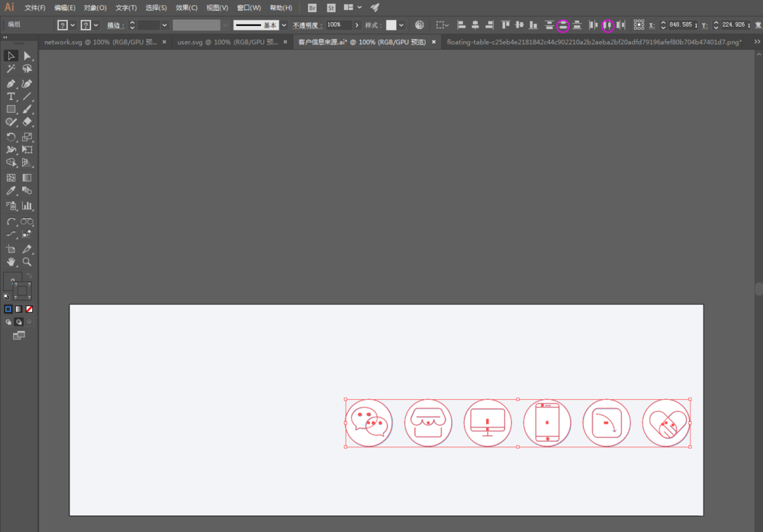Click vertical distribute center icon
This screenshot has height=532, width=763.
[563, 25]
